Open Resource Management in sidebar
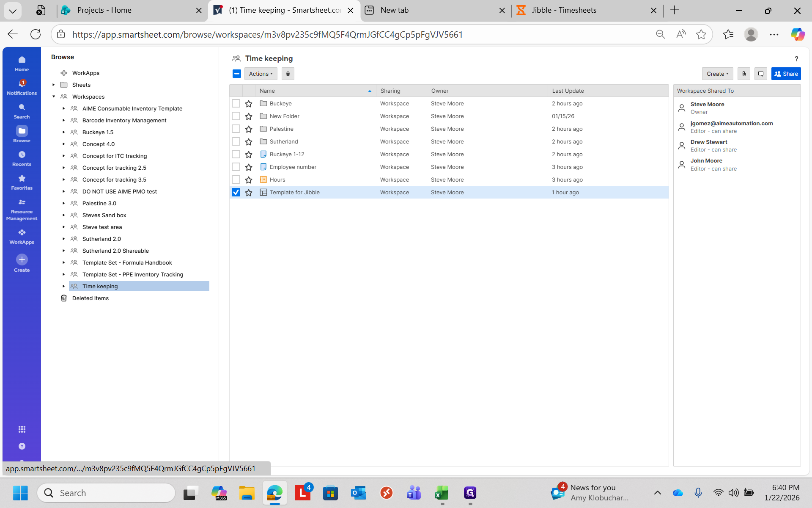 (22, 210)
